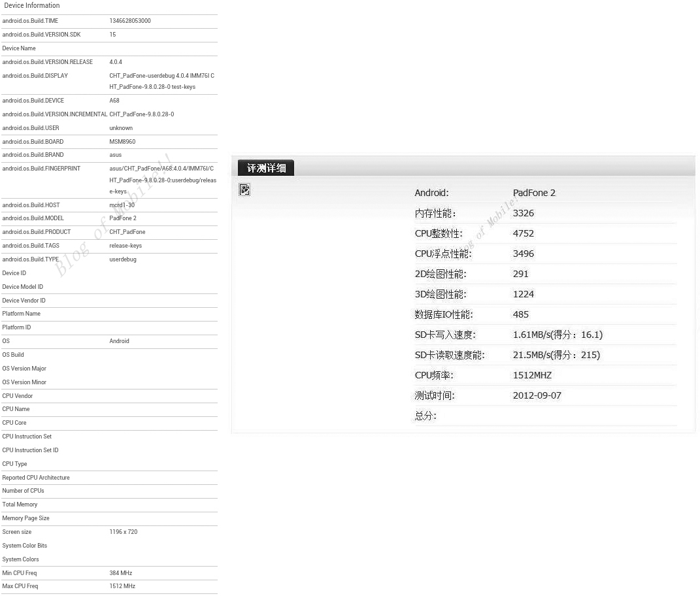
Task: Select the host value mcrd1-30
Action: [122, 205]
